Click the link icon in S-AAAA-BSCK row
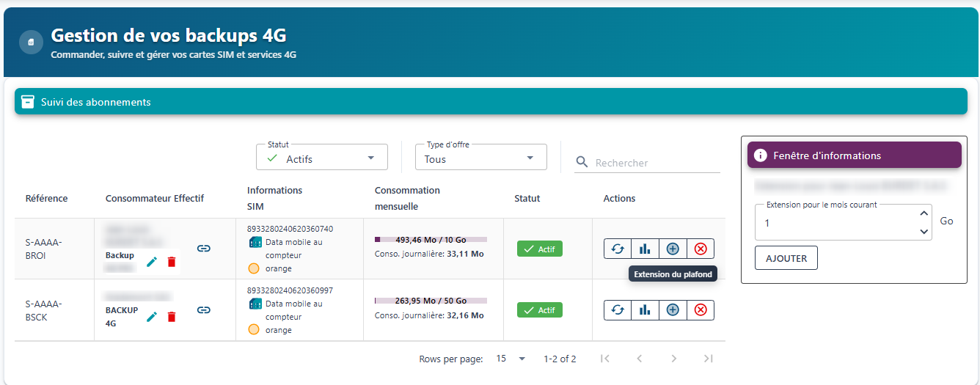The image size is (980, 385). pyautogui.click(x=204, y=310)
